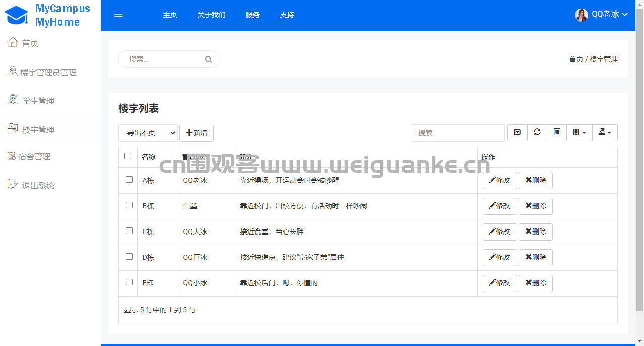Click the MyCampus graduation cap logo

point(17,15)
